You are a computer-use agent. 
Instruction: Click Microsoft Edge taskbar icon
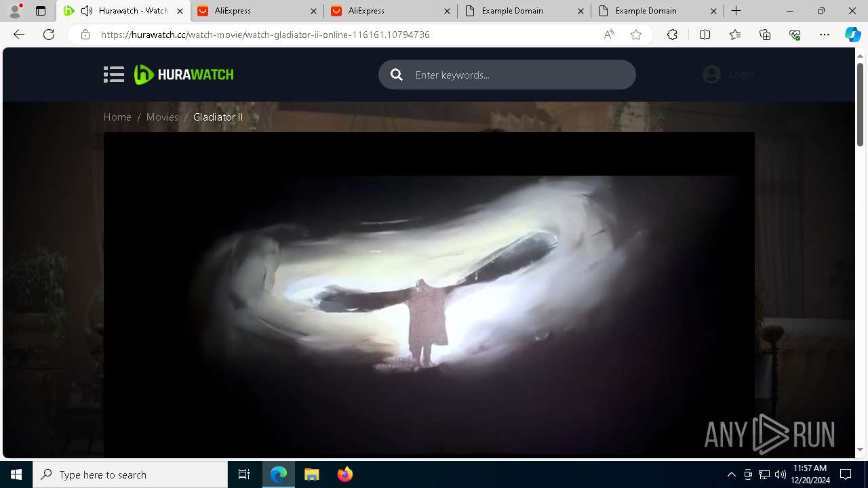tap(279, 474)
